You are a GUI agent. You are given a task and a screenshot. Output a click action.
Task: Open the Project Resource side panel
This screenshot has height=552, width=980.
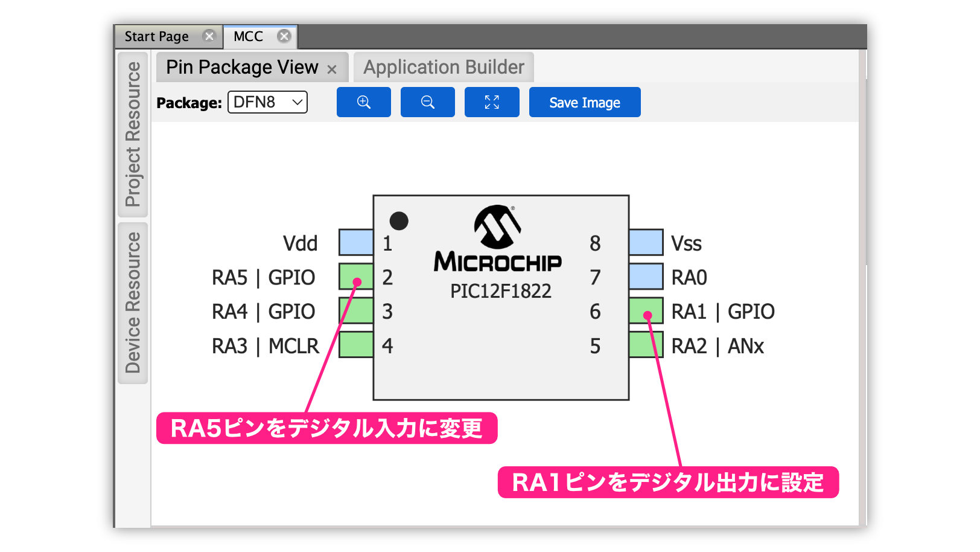(133, 134)
